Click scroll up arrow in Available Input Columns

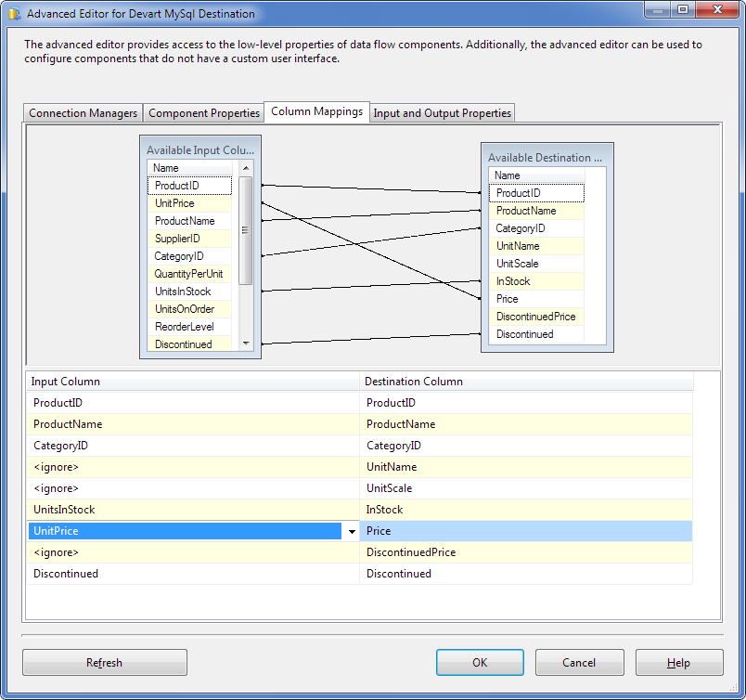[x=246, y=168]
